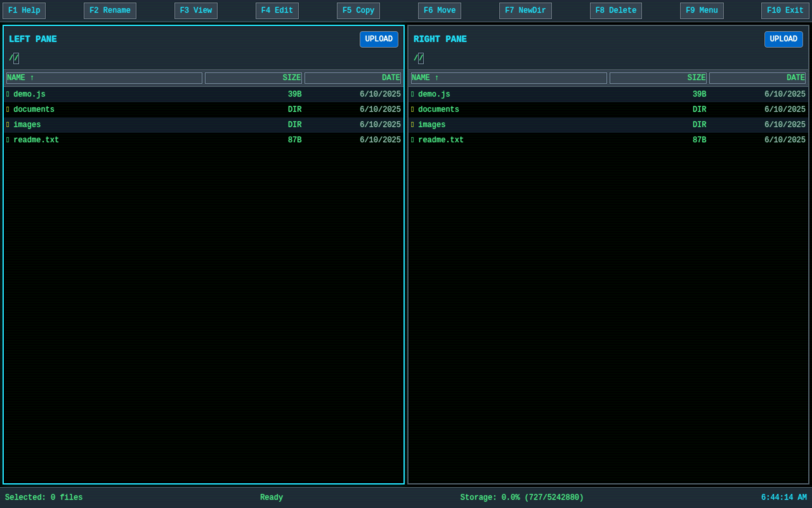Click the file icon beside demo.js in left pane
Screen dimensions: 812x508
8,94
